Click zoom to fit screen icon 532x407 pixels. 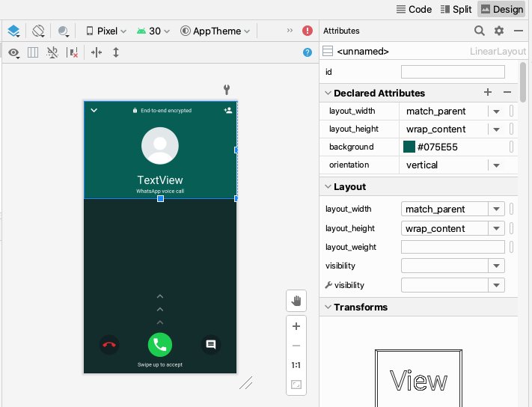point(296,385)
